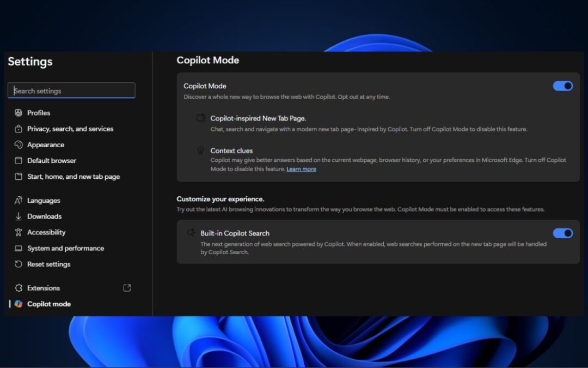This screenshot has width=588, height=368.
Task: Disable Built-in Copilot Search
Action: pos(563,233)
